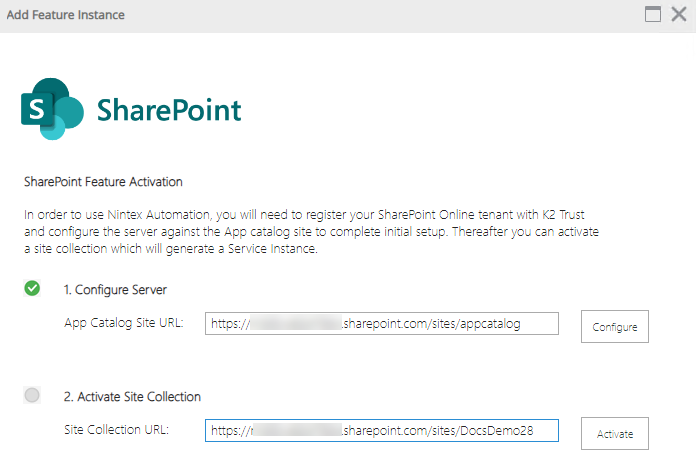Click the '2. Activate Site Collection' step label
This screenshot has width=696, height=471.
point(132,397)
